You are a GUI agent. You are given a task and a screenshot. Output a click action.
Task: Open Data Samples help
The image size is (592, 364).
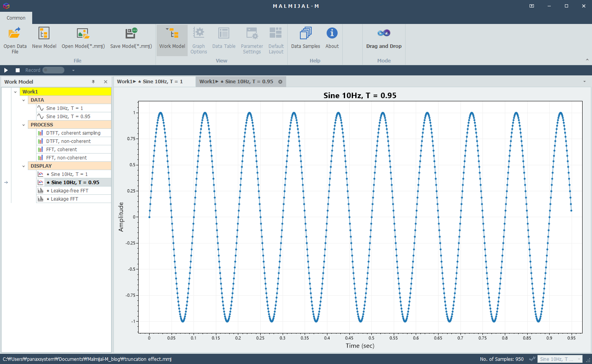(305, 38)
